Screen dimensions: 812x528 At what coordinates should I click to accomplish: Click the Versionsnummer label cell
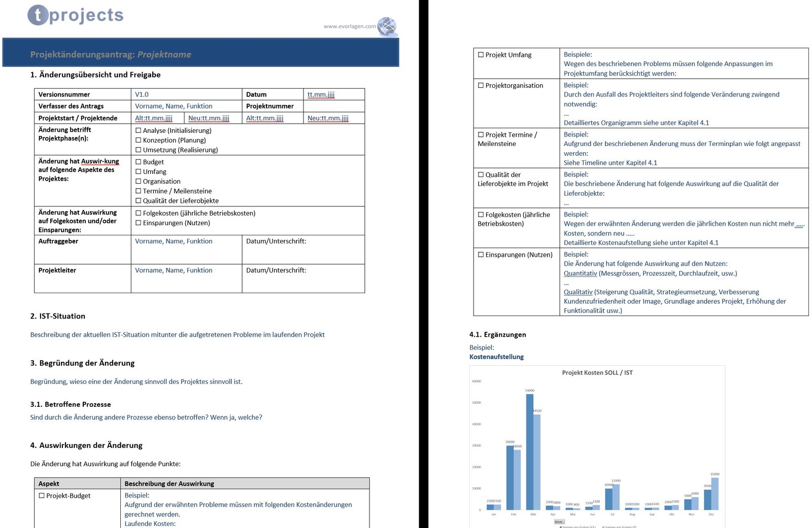[x=83, y=94]
